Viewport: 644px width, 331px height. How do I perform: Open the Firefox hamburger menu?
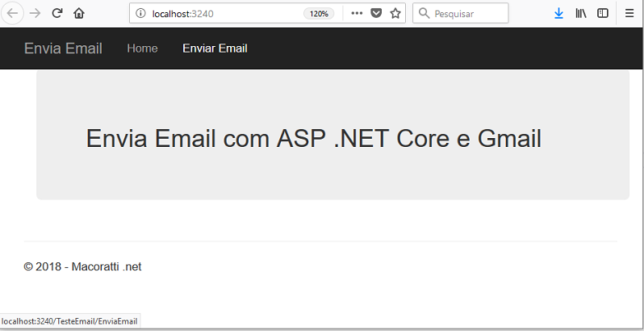click(629, 14)
